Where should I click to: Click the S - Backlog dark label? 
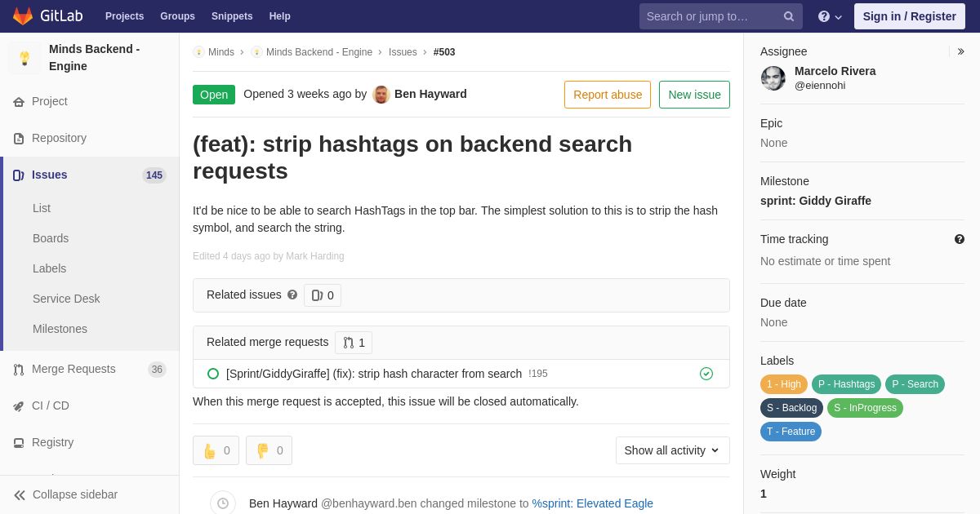(x=791, y=408)
